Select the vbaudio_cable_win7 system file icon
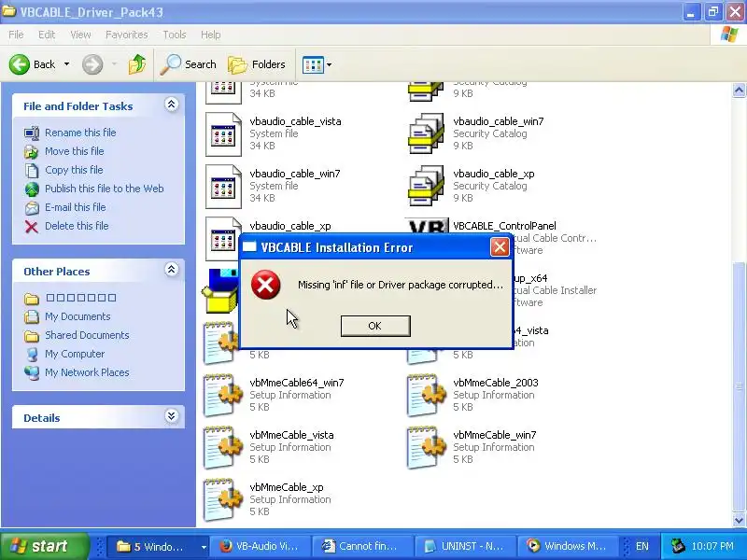 [x=223, y=187]
